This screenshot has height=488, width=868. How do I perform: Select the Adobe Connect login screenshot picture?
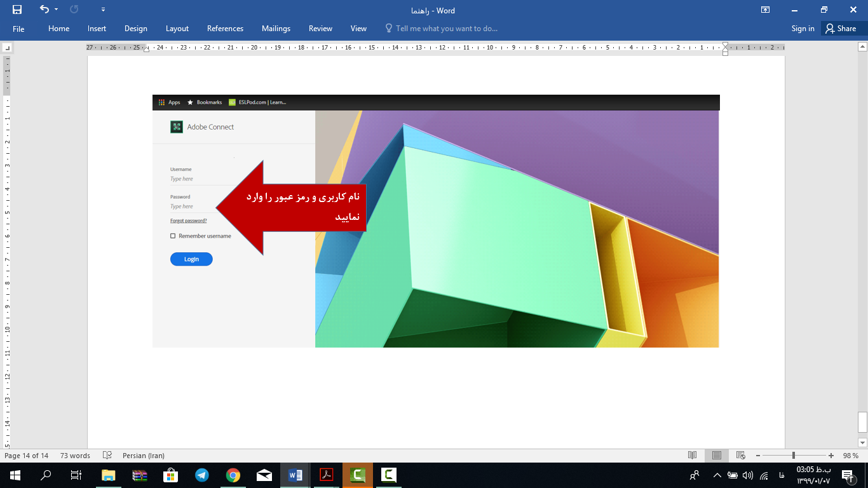pos(436,221)
